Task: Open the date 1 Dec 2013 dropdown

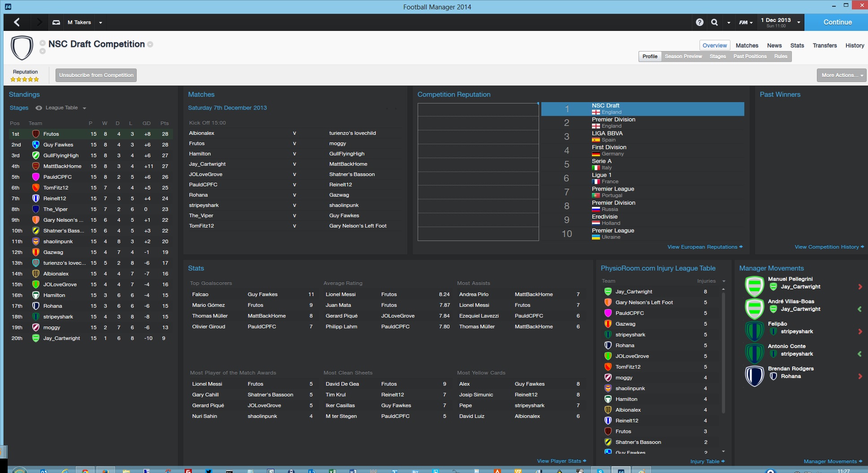Action: point(799,22)
